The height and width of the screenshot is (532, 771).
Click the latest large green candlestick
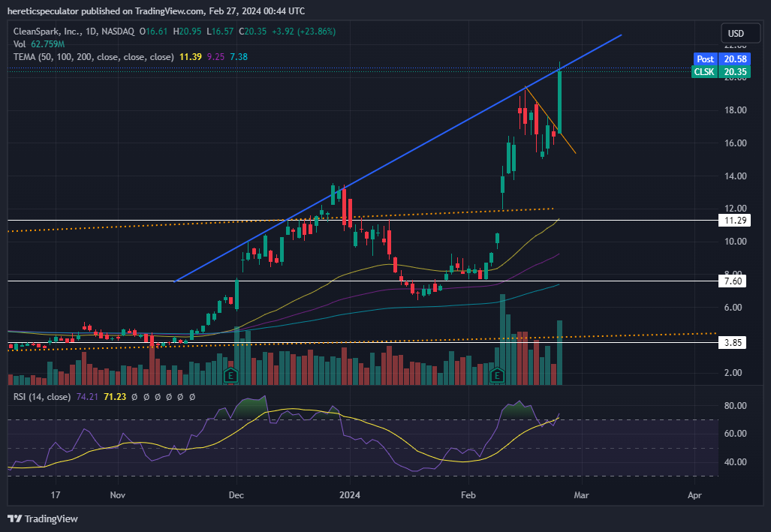pyautogui.click(x=559, y=102)
